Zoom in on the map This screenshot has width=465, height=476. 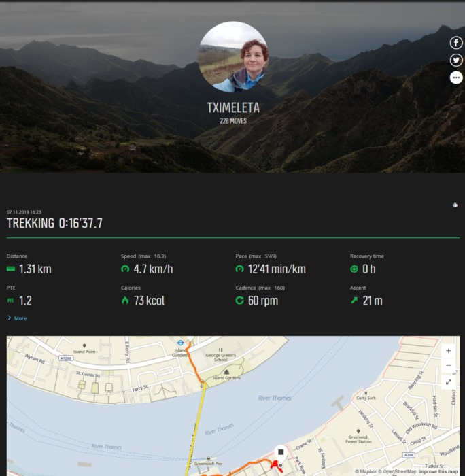pos(448,351)
